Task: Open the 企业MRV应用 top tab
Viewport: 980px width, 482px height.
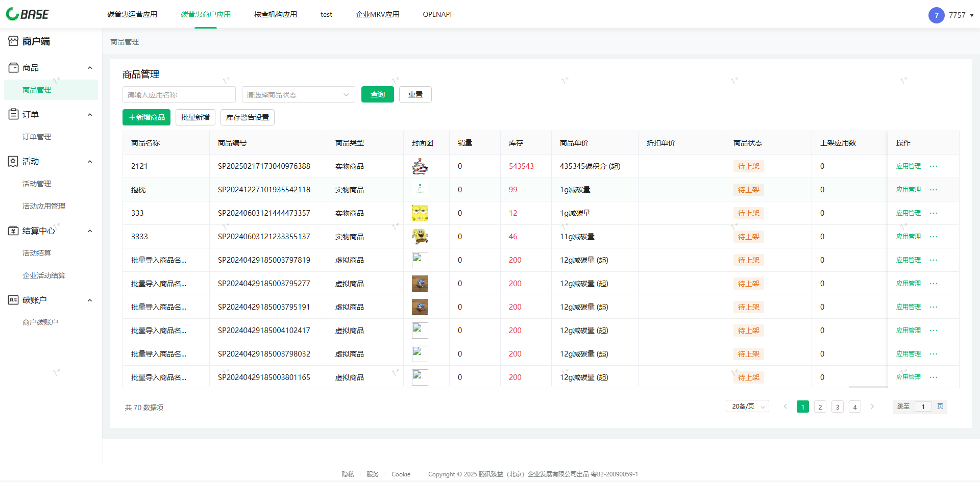Action: [x=377, y=14]
